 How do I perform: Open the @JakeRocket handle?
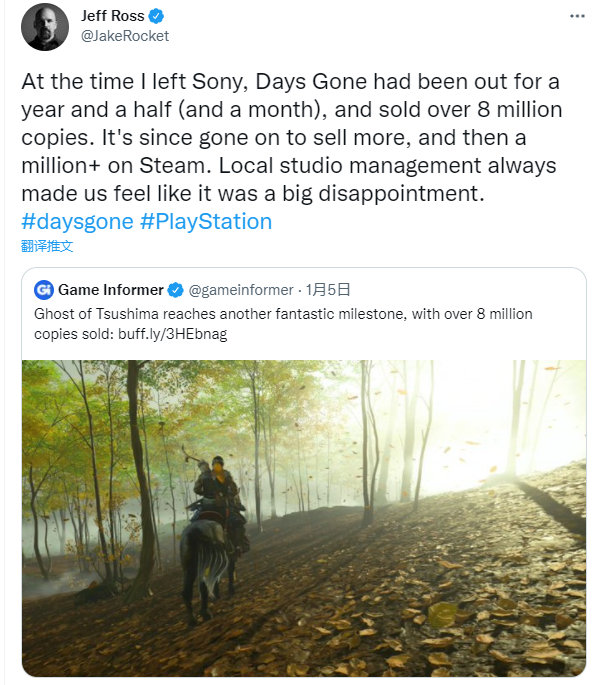tap(125, 36)
